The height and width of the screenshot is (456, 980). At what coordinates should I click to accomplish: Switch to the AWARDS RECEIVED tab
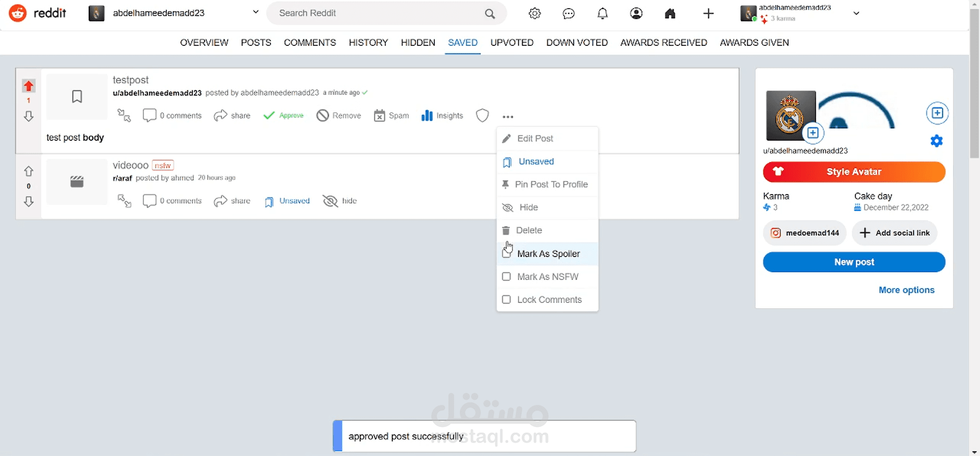click(664, 42)
